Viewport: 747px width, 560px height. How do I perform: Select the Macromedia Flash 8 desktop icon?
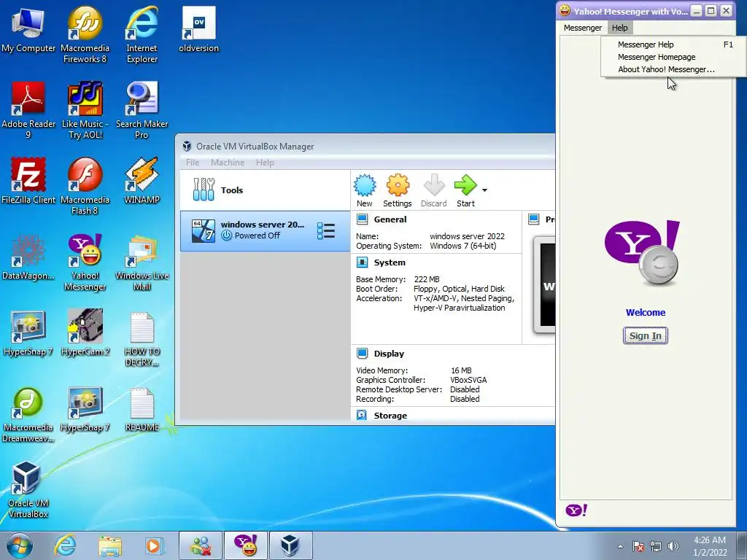[85, 186]
